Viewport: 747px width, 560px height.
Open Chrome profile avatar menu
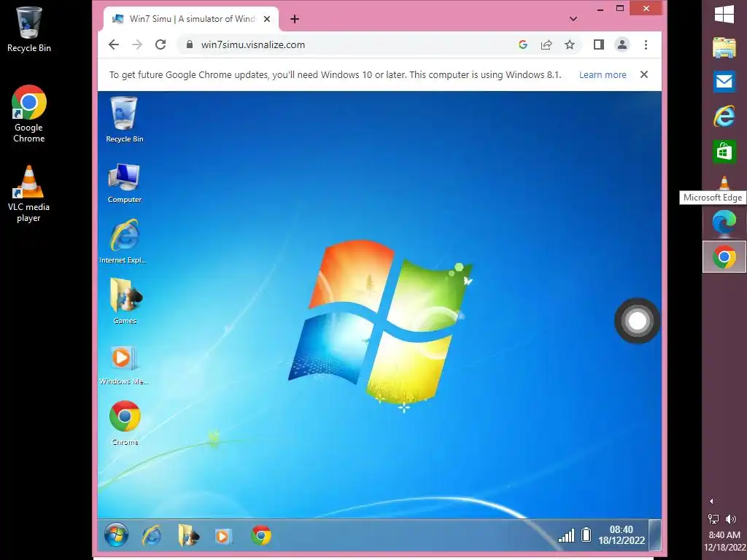(x=622, y=44)
